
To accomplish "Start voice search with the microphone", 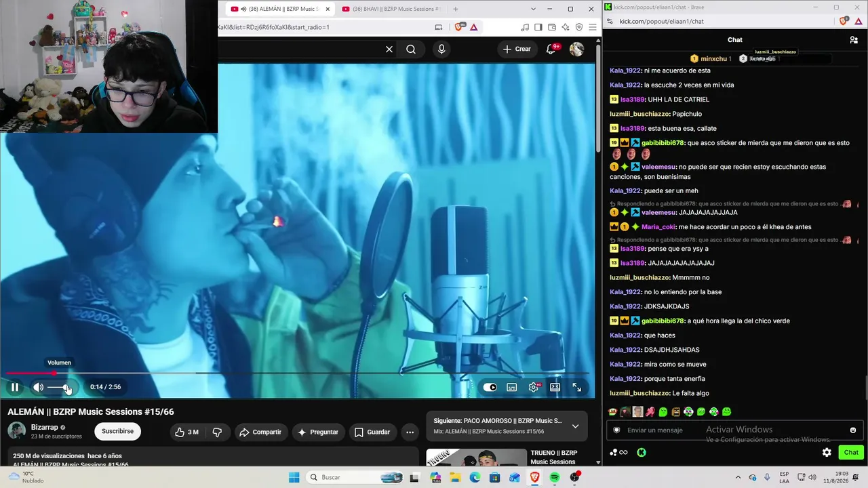I will (x=441, y=49).
